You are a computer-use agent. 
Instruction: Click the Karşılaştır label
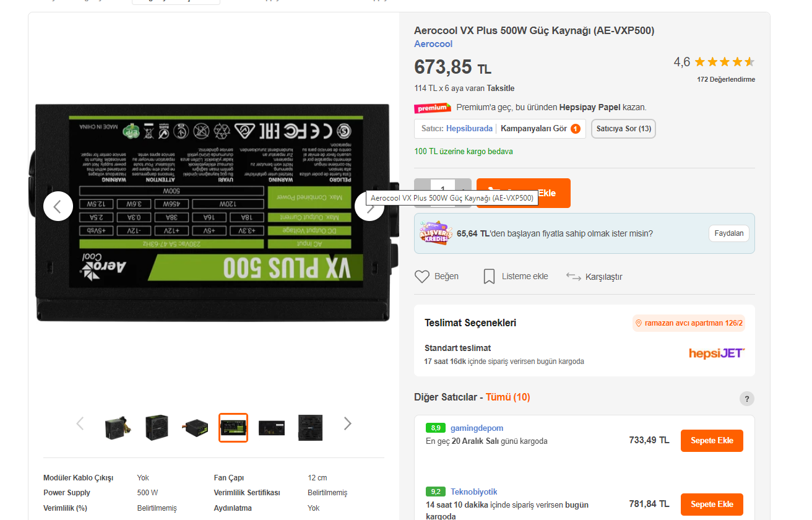603,277
